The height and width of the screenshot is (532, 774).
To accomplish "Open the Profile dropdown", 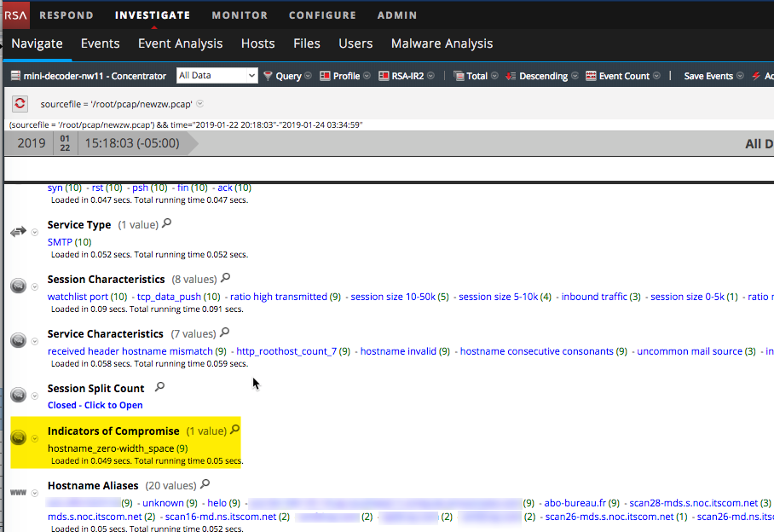I will point(345,76).
